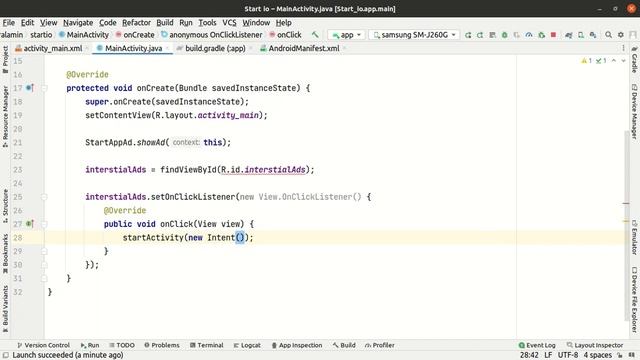Click MainActivity breadcrumb in navigation bar

point(84,35)
